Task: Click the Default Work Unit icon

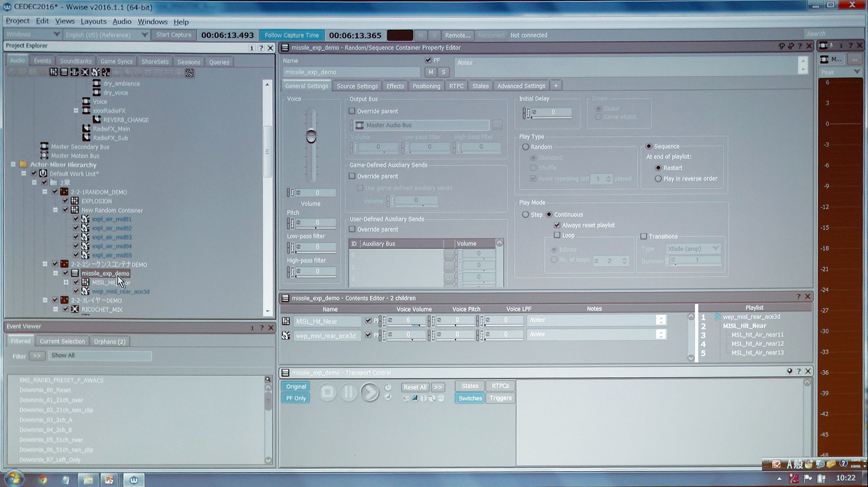Action: pos(43,174)
